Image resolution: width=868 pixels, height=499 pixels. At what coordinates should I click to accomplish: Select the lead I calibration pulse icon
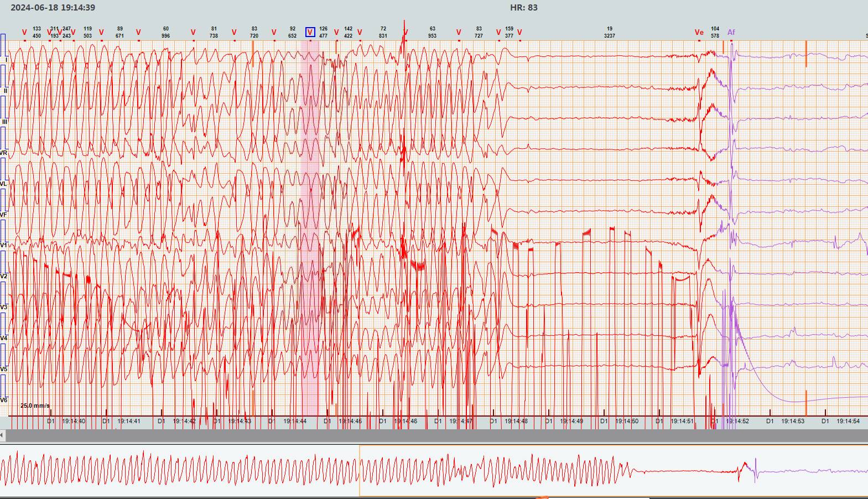(x=3, y=44)
